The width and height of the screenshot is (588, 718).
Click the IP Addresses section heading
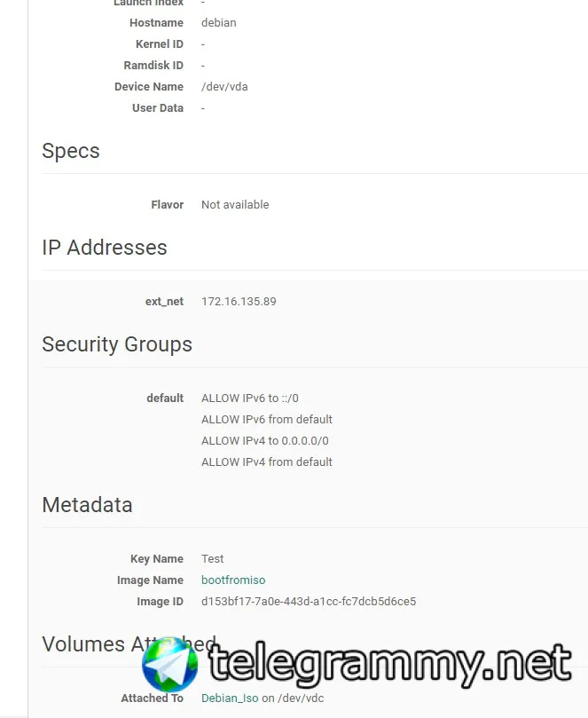coord(105,248)
